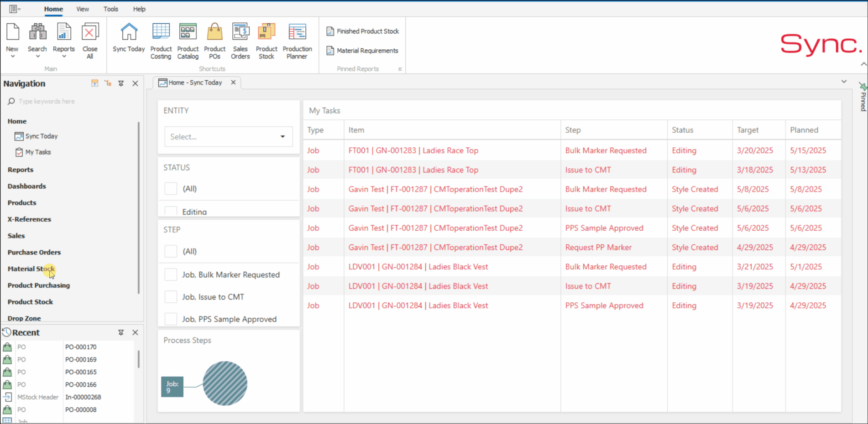Click the Navigation panel vertical scrollbar
868x424 pixels.
point(138,207)
